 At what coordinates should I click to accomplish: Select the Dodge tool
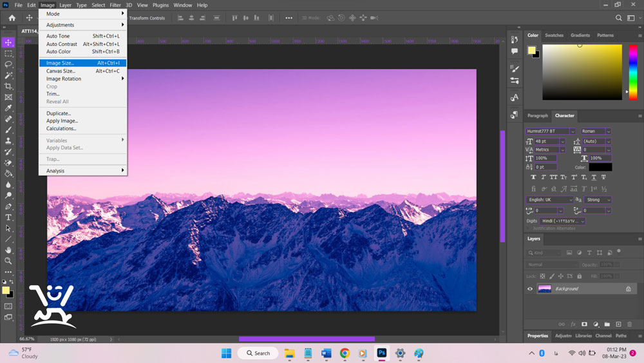pyautogui.click(x=8, y=195)
